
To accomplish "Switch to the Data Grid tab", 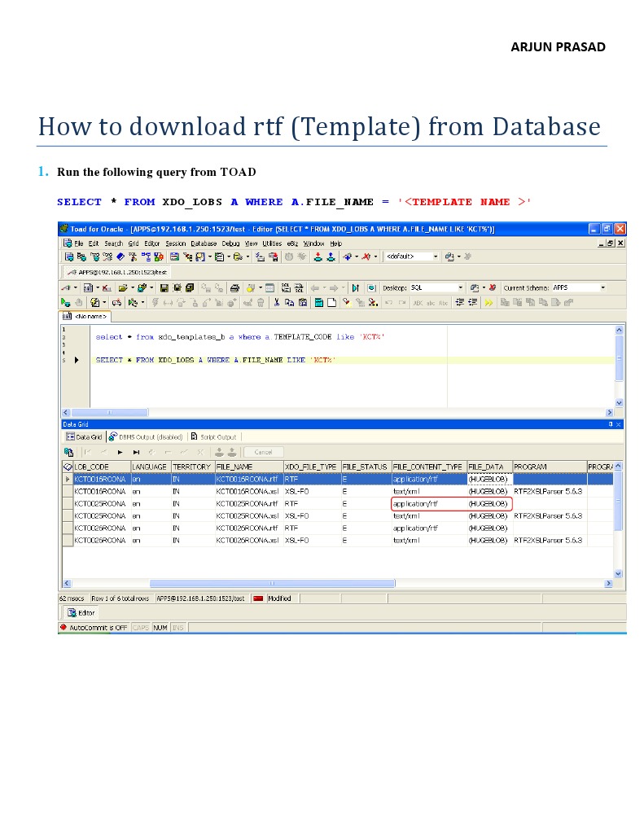I will click(x=84, y=436).
